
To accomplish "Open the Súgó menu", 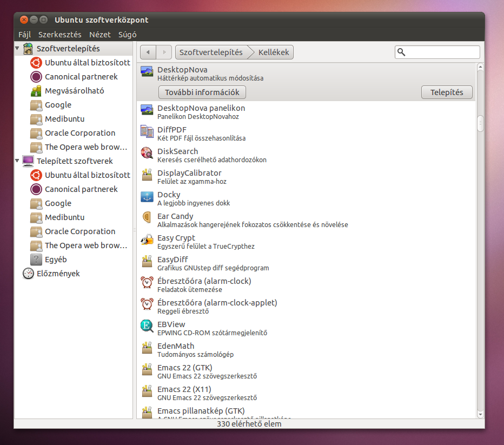I will tap(127, 35).
